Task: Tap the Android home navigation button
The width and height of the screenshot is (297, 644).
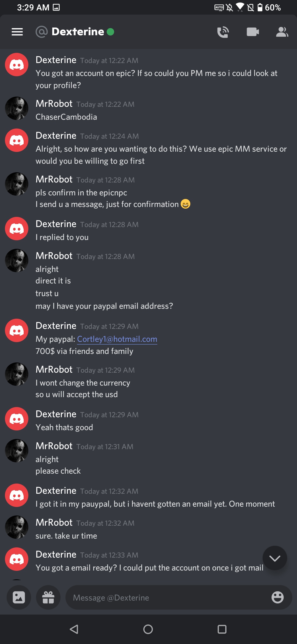Action: pos(148,629)
